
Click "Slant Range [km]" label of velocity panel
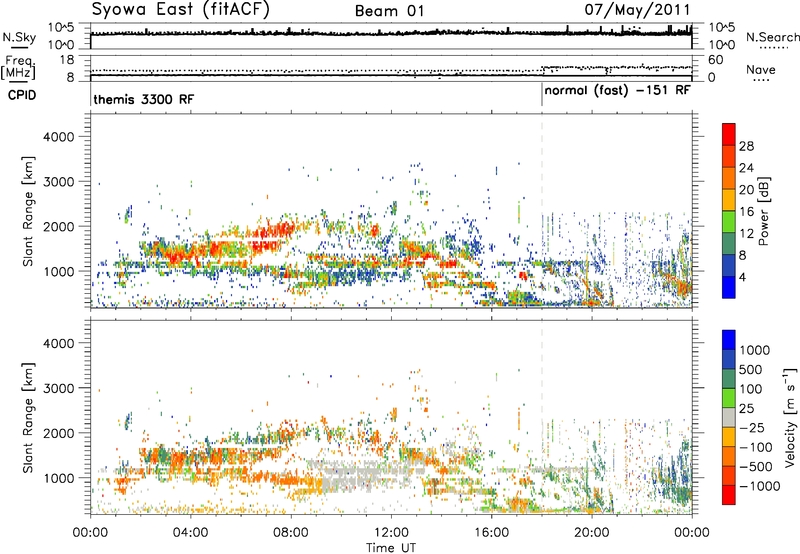pyautogui.click(x=28, y=418)
